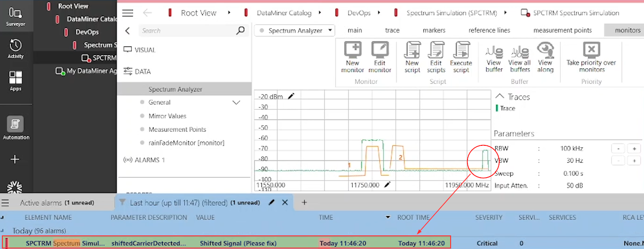This screenshot has width=644, height=249.
Task: Open the View buffer tool
Action: pyautogui.click(x=494, y=51)
